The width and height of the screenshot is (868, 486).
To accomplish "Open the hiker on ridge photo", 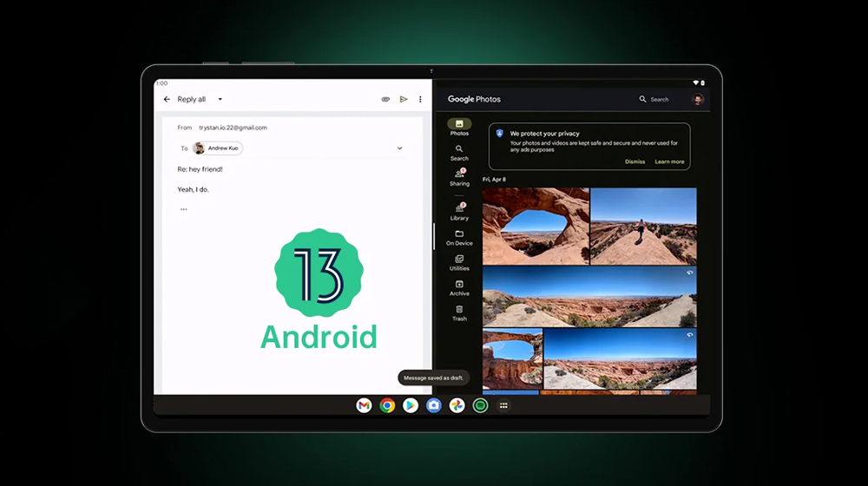I will pos(643,226).
